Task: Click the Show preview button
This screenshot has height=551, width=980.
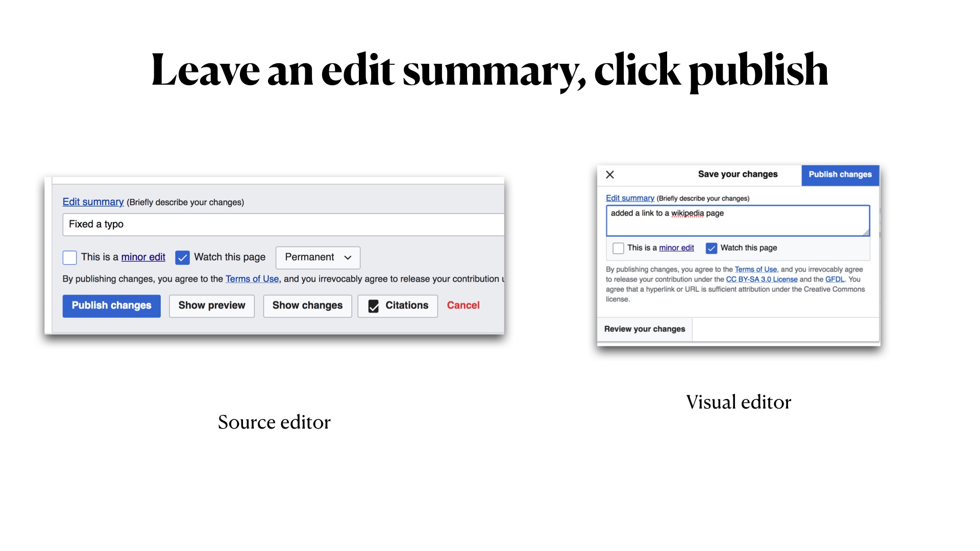Action: coord(212,306)
